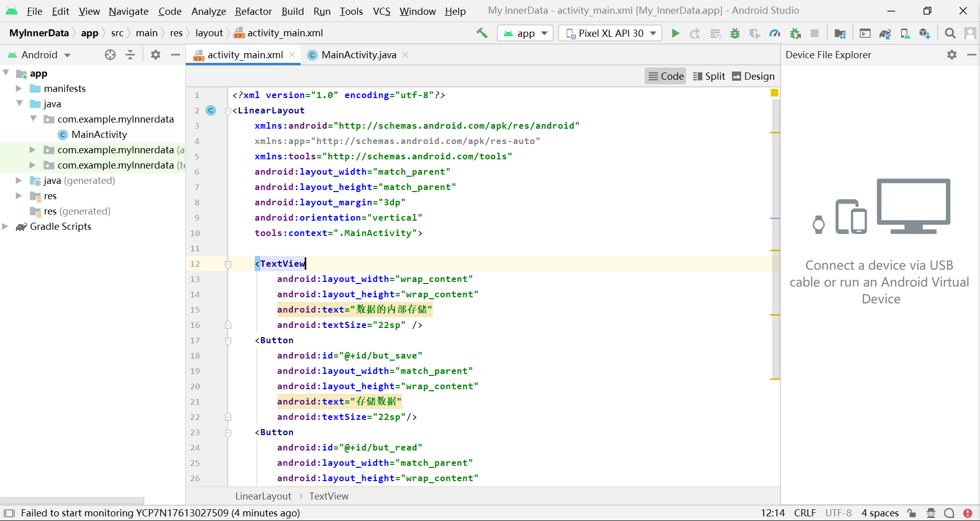Image resolution: width=980 pixels, height=521 pixels.
Task: Click the yellow warning indicator above the editor scrollbar
Action: (774, 93)
